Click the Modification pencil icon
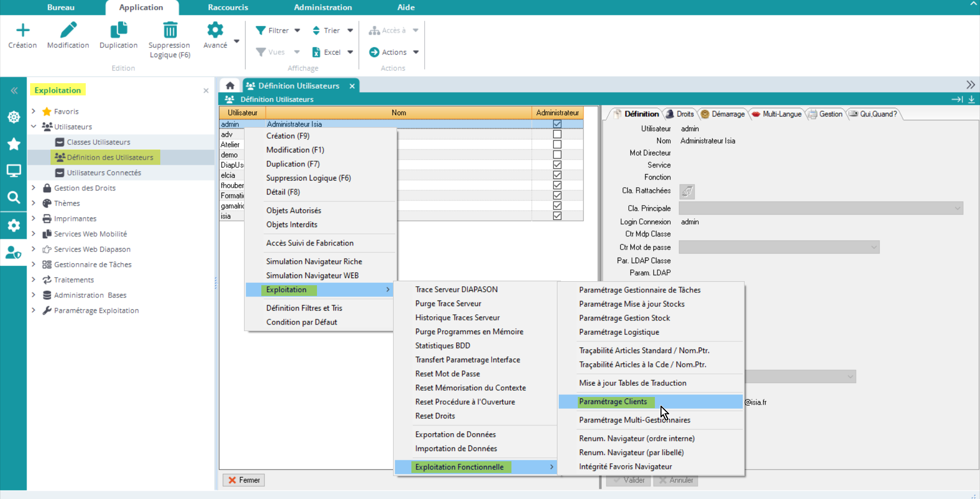The width and height of the screenshot is (980, 499). tap(68, 31)
